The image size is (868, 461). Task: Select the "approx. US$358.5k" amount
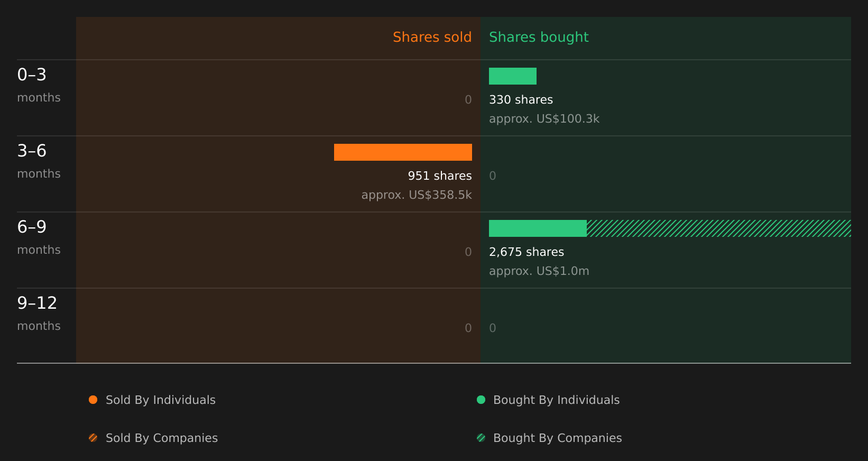tap(417, 195)
